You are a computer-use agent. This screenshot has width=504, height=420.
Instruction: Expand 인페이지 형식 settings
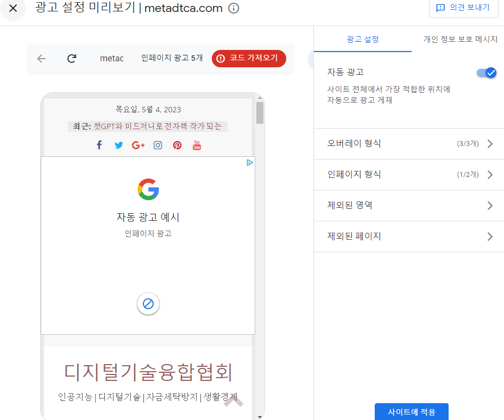tap(409, 175)
